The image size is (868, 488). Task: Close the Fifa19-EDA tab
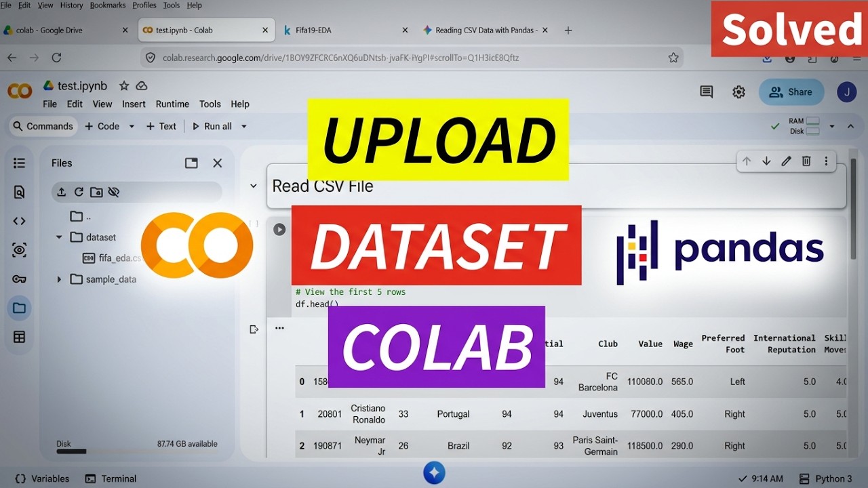click(405, 30)
